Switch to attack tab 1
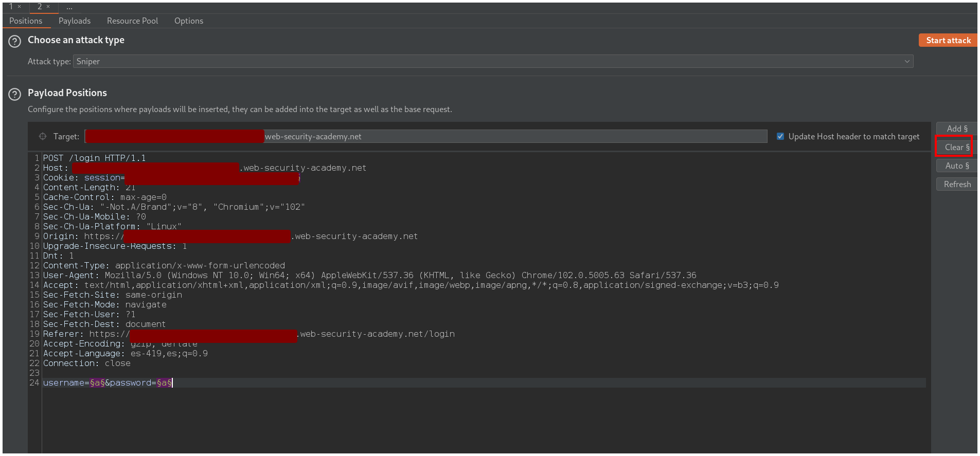This screenshot has width=980, height=456. (x=11, y=7)
